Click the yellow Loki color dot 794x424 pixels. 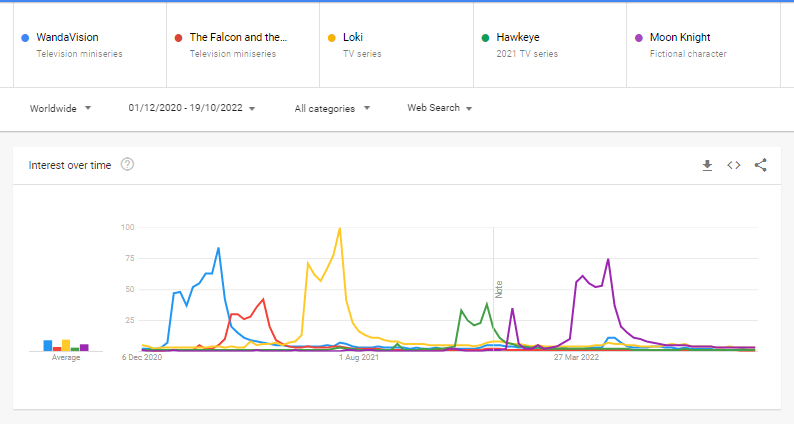point(331,38)
